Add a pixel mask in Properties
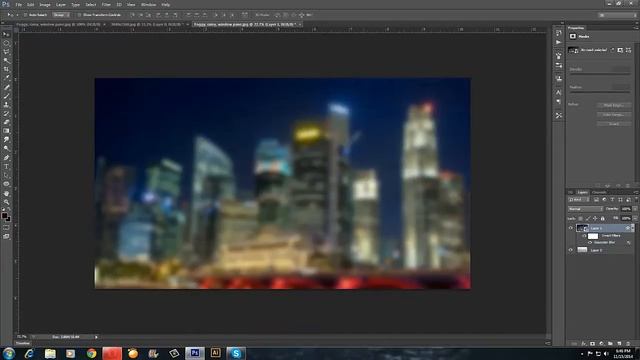 (620, 50)
